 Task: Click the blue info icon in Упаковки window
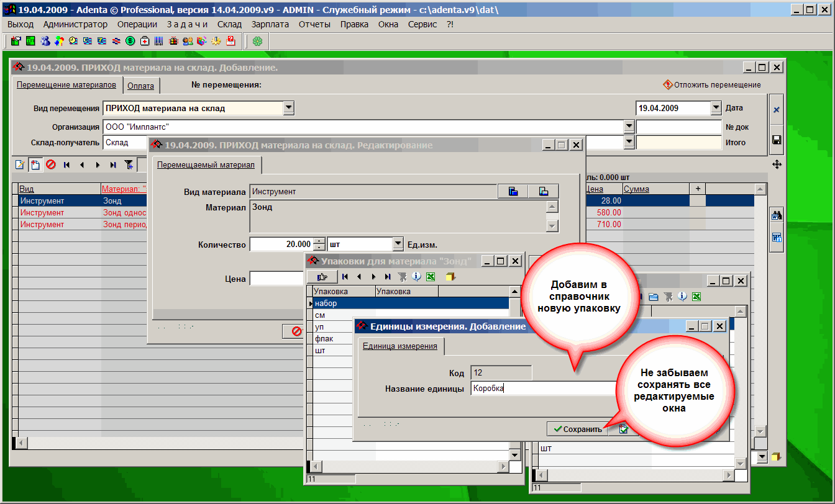click(x=416, y=277)
